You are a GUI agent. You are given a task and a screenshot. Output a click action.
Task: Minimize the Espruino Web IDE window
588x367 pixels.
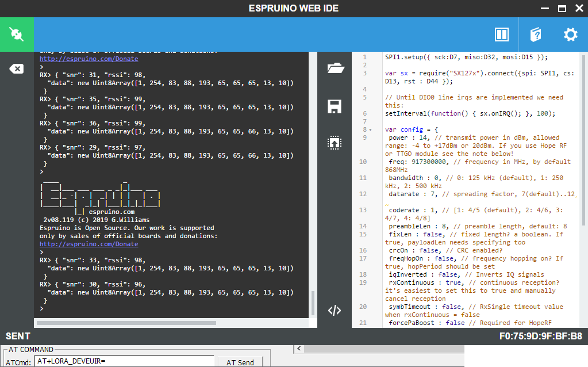545,8
